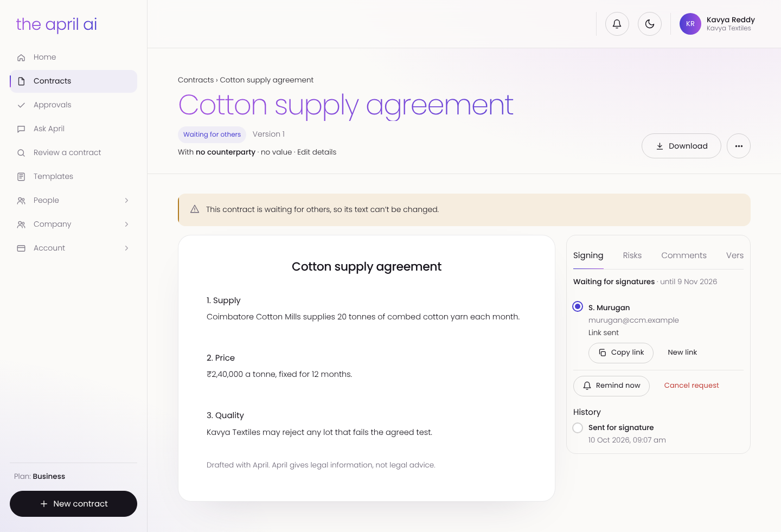Image resolution: width=781 pixels, height=532 pixels.
Task: Copy the signing link
Action: (621, 352)
